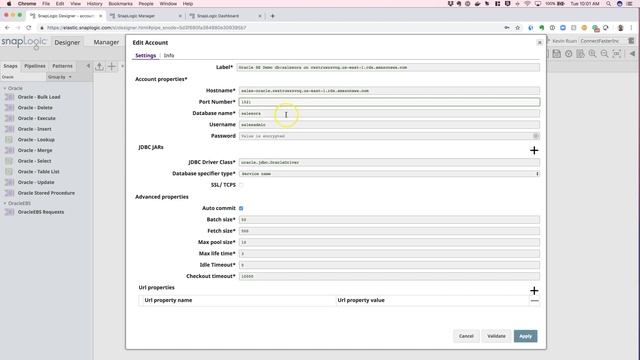The image size is (640, 360).
Task: Click the Oracle - Table List snap icon
Action: [x=9, y=171]
